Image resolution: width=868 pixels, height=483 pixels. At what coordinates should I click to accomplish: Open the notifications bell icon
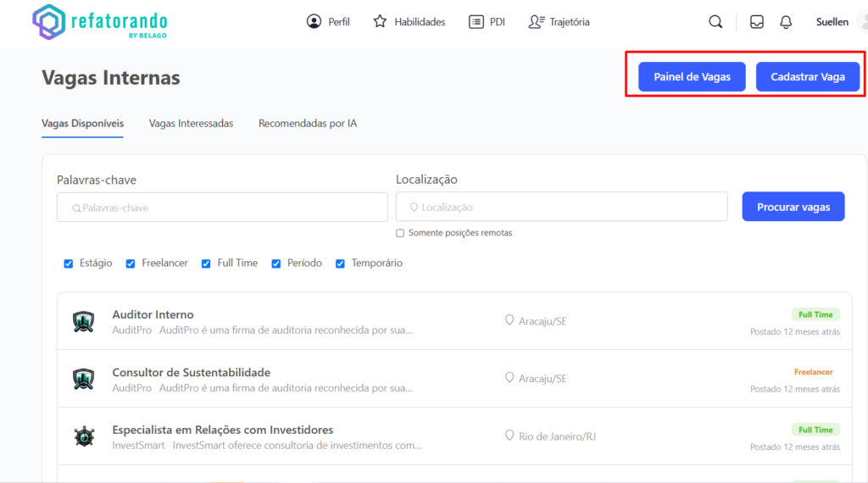click(x=786, y=22)
